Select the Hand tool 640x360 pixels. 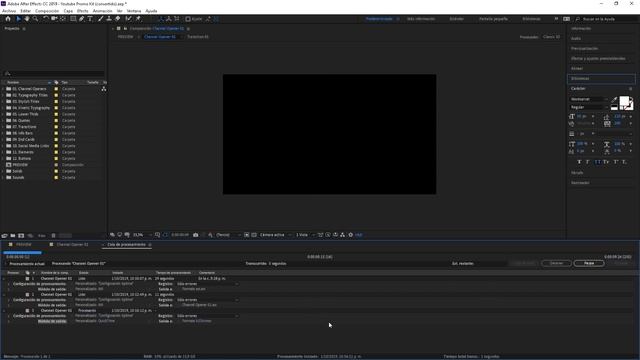pos(27,19)
